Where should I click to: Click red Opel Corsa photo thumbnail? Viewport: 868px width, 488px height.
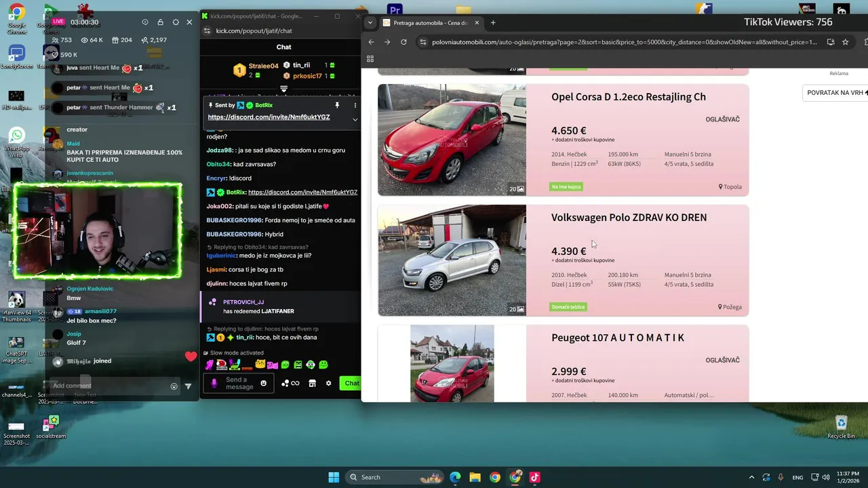(x=452, y=140)
